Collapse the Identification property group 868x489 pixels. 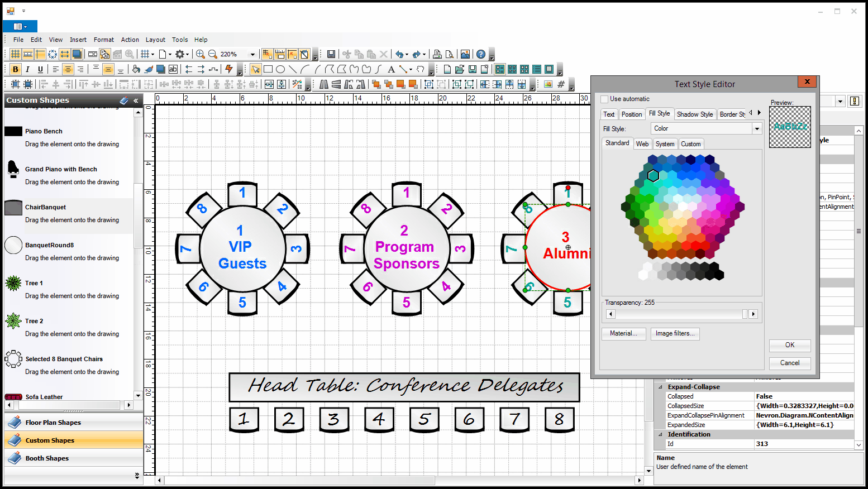(660, 434)
